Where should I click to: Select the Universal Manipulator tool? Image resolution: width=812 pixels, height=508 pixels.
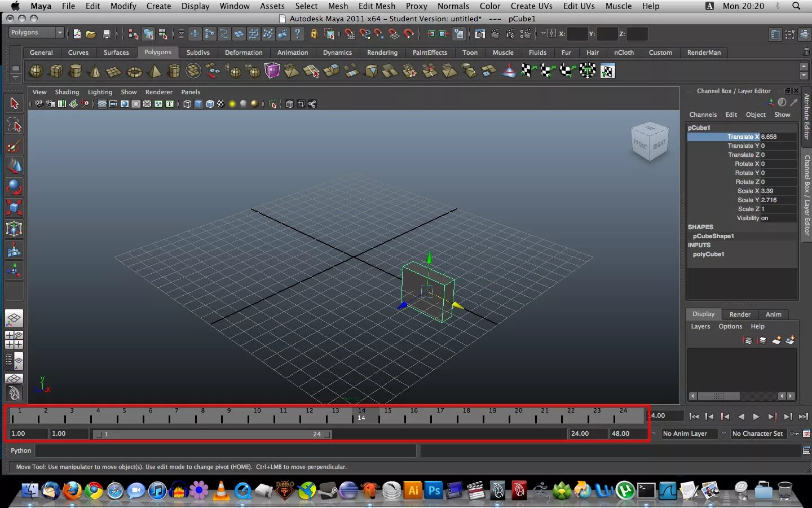14,229
